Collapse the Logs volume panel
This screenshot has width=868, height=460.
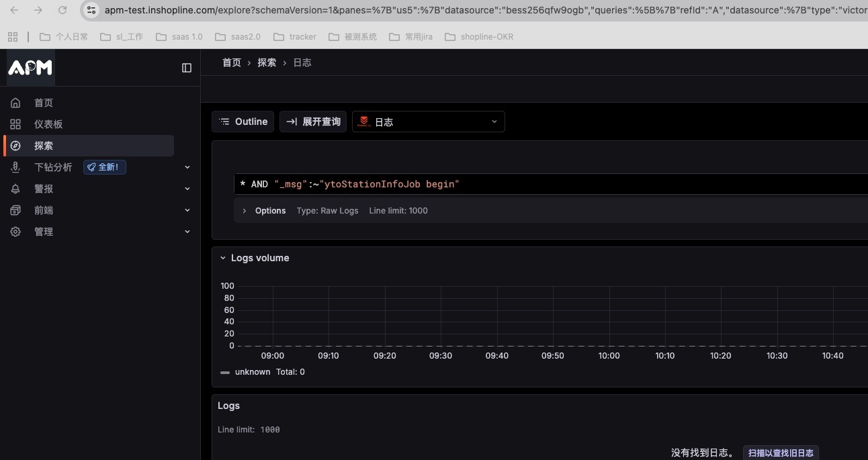coord(223,258)
